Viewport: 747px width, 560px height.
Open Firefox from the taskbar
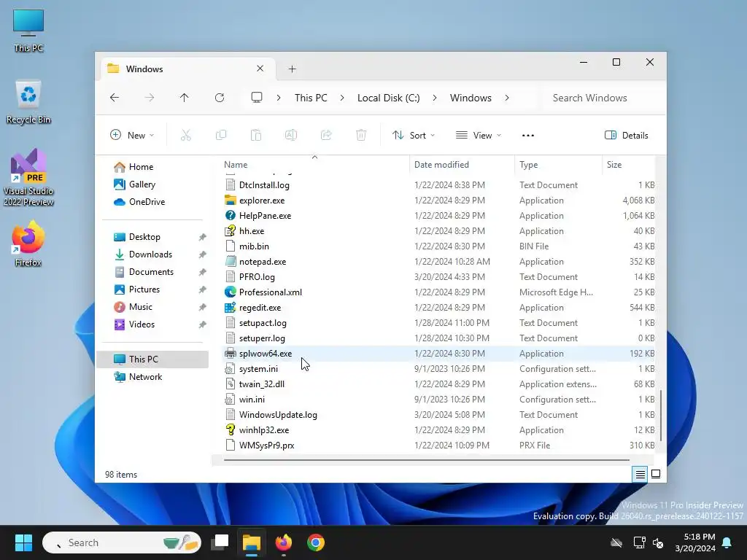coord(284,542)
